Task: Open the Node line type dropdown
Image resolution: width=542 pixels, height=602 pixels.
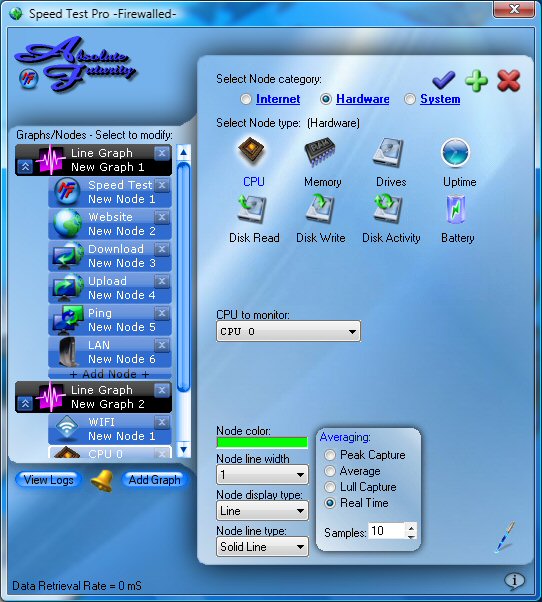Action: click(262, 547)
